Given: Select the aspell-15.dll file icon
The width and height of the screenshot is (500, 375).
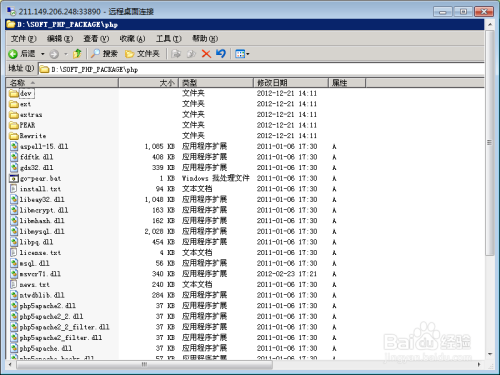Looking at the screenshot, I should pyautogui.click(x=14, y=146).
